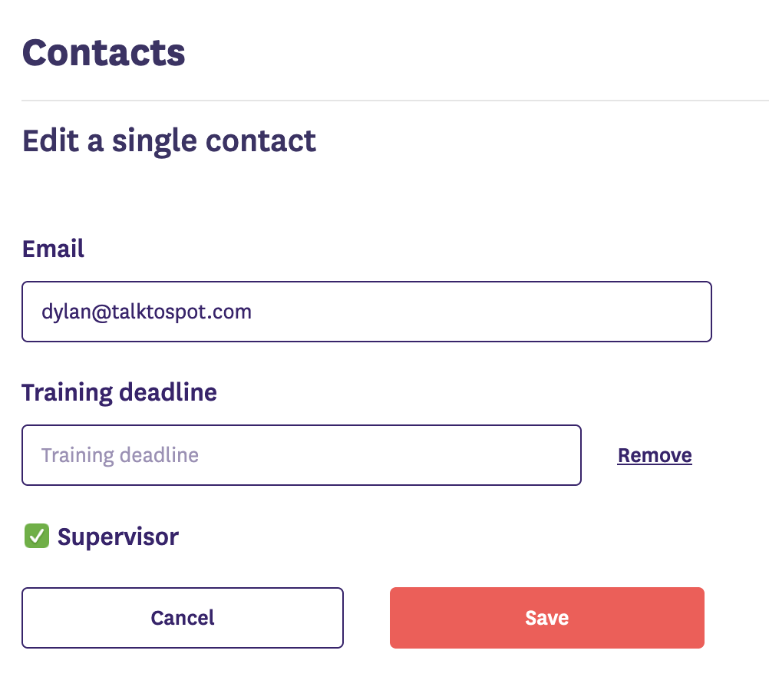This screenshot has width=769, height=700.
Task: Place cursor in dylan@talktospot.com text
Action: [147, 312]
